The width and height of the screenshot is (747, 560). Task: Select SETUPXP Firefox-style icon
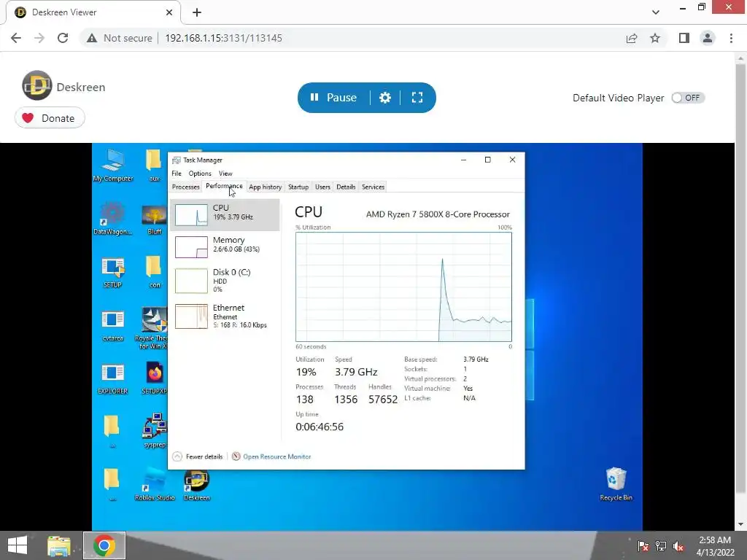[155, 378]
